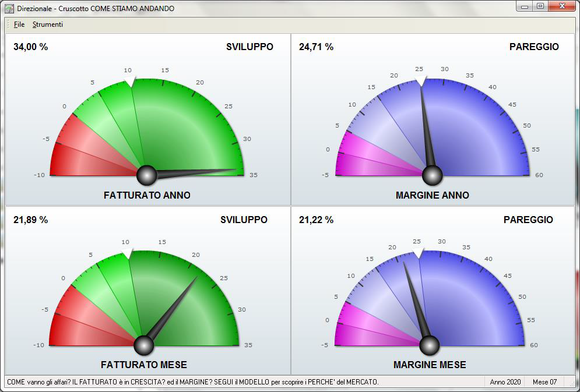
Task: Open the Strumenti menu
Action: tap(48, 24)
